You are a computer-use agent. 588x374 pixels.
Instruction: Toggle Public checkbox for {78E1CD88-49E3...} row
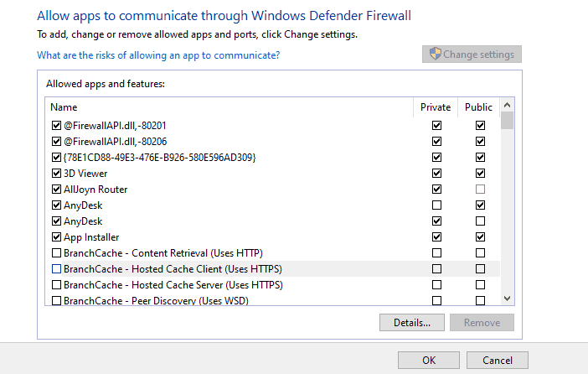coord(480,158)
